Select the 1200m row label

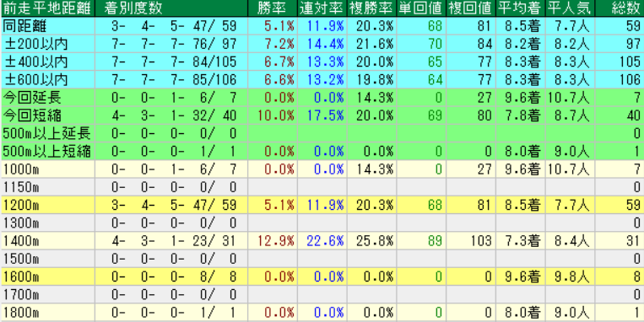pyautogui.click(x=21, y=205)
